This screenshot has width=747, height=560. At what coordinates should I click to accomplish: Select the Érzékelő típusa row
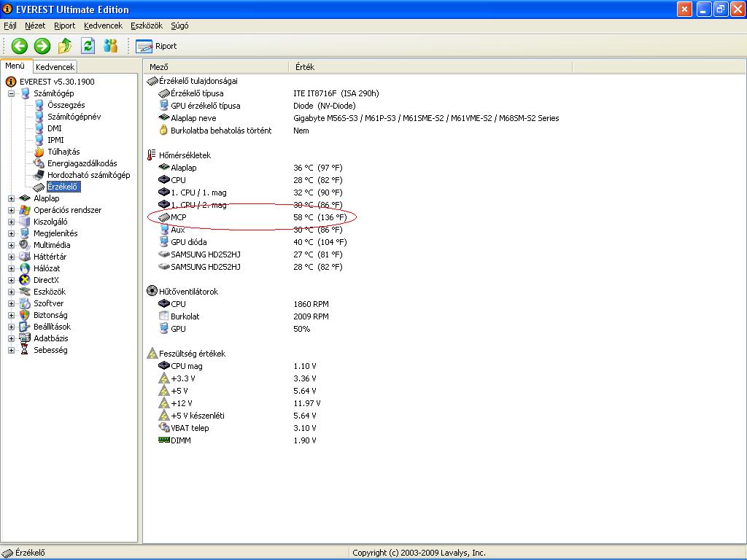pos(269,93)
